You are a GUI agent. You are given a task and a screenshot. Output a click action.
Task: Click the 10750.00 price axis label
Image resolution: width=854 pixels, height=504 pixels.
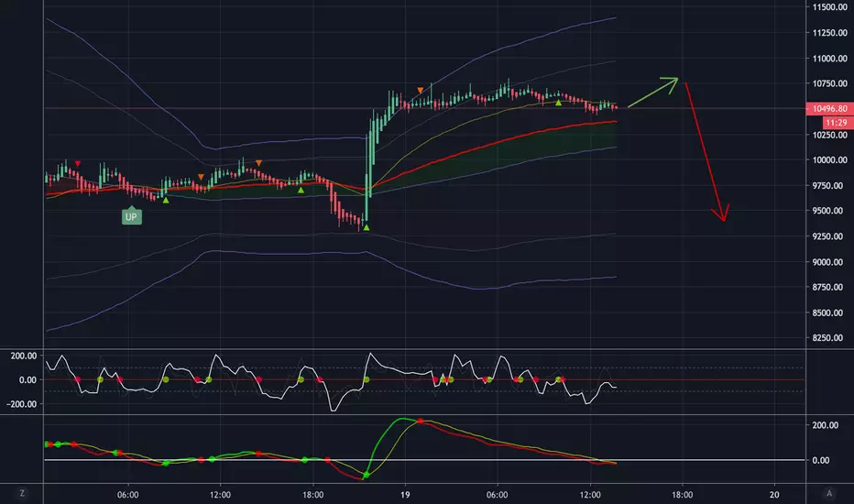pos(829,83)
